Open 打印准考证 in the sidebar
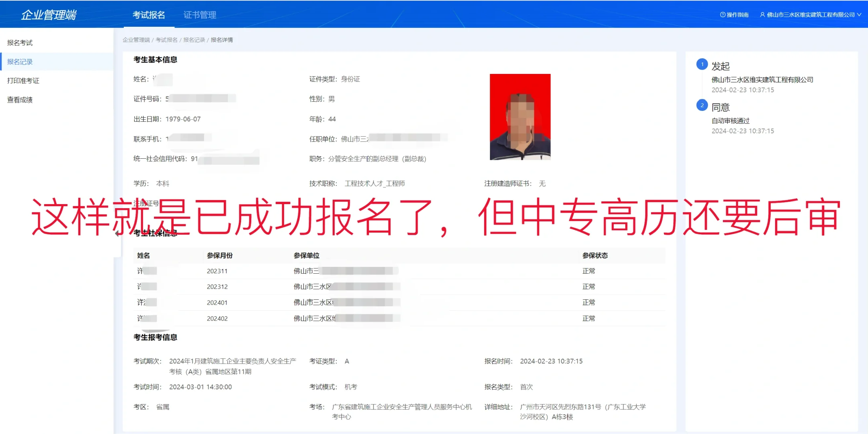 (x=23, y=81)
